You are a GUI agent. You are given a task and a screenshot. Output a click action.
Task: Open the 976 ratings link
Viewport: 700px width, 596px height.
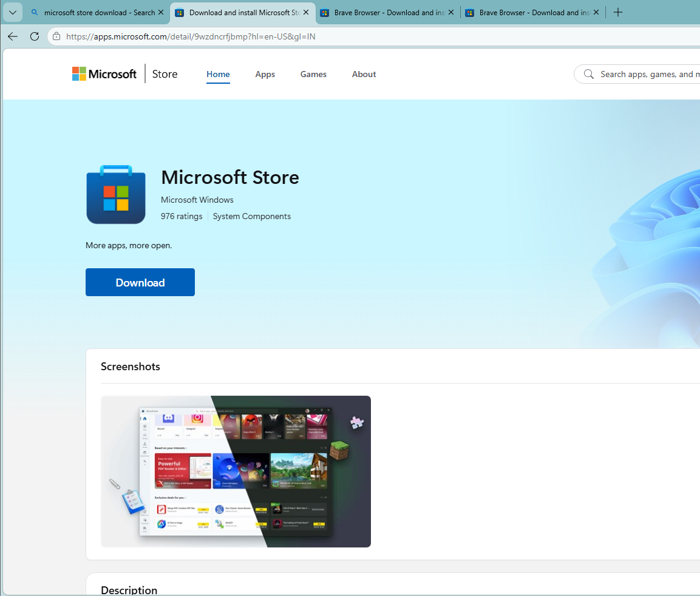[x=181, y=216]
